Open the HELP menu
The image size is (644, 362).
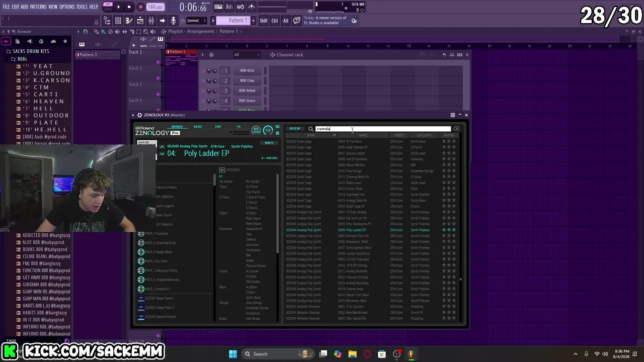(94, 7)
